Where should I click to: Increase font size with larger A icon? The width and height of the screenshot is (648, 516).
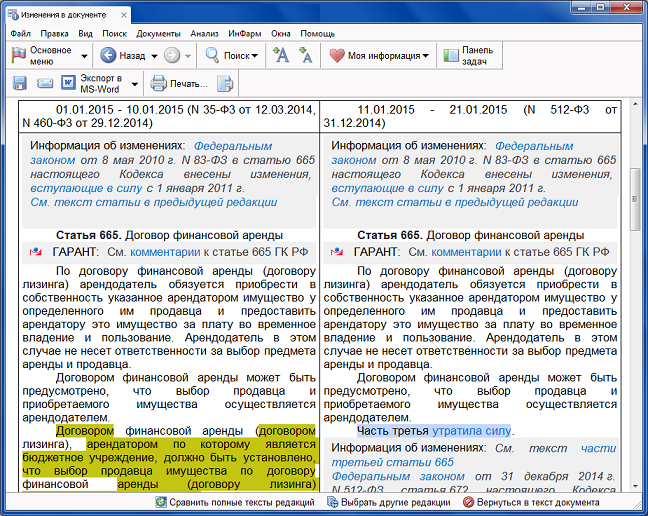(x=281, y=56)
